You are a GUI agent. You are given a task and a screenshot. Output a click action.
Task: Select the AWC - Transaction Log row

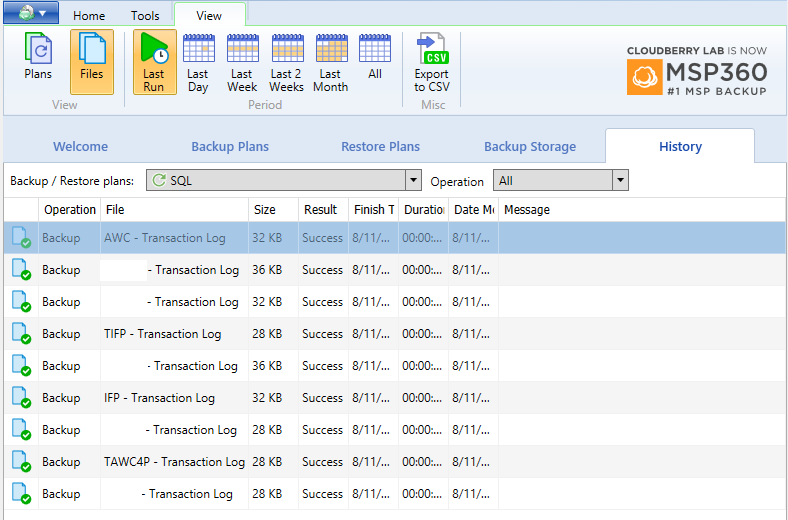point(395,238)
